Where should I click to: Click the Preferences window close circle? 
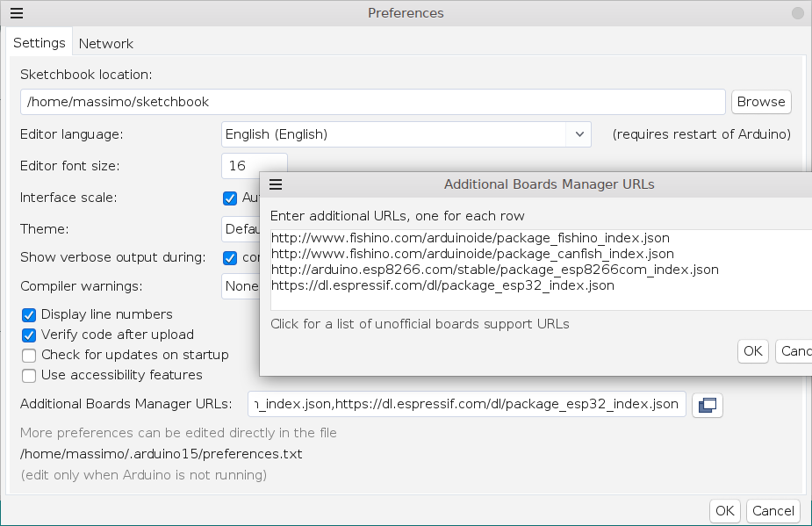797,13
